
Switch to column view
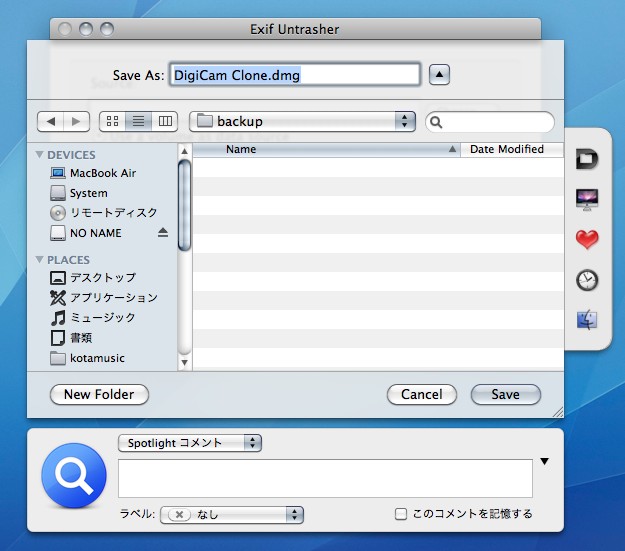pos(165,122)
